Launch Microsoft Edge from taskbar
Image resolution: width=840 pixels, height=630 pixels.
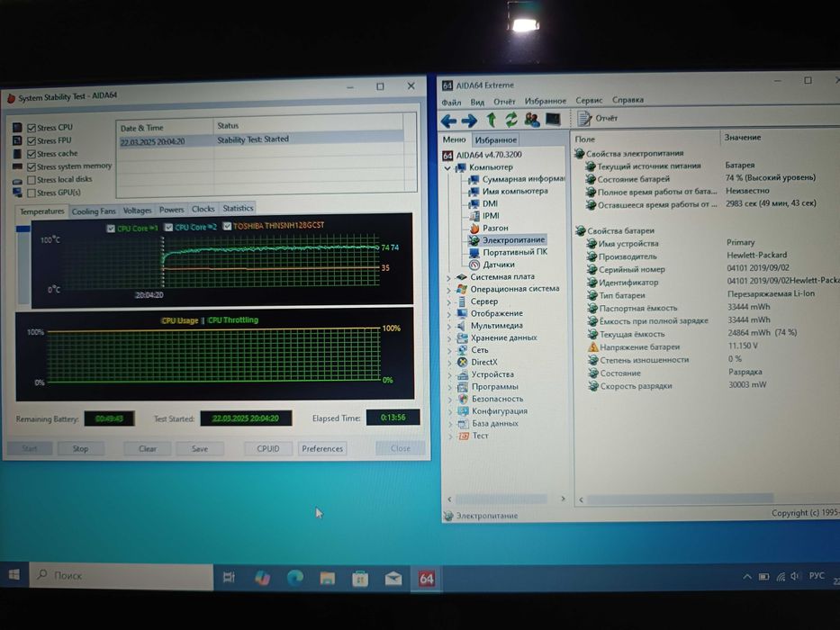[295, 578]
